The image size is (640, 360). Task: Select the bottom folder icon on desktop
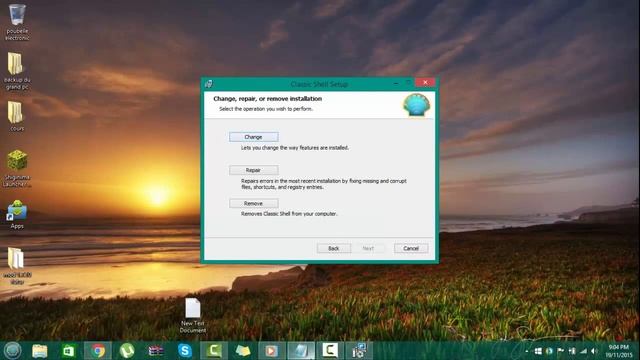pos(17,266)
